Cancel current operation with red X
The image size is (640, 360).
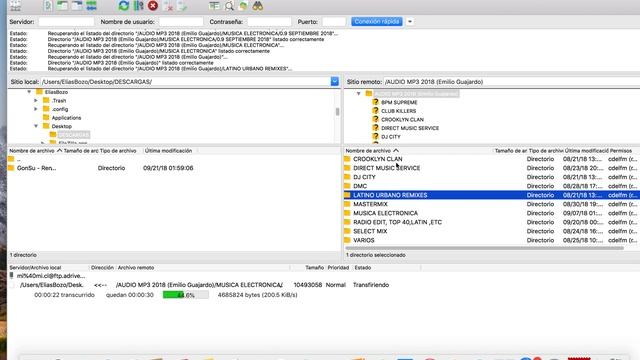[x=153, y=6]
